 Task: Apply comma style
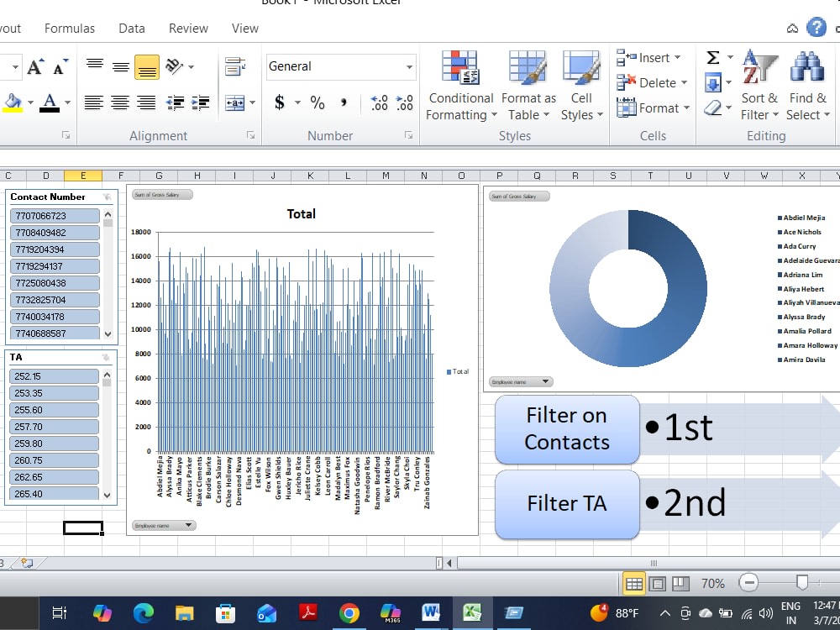click(344, 102)
